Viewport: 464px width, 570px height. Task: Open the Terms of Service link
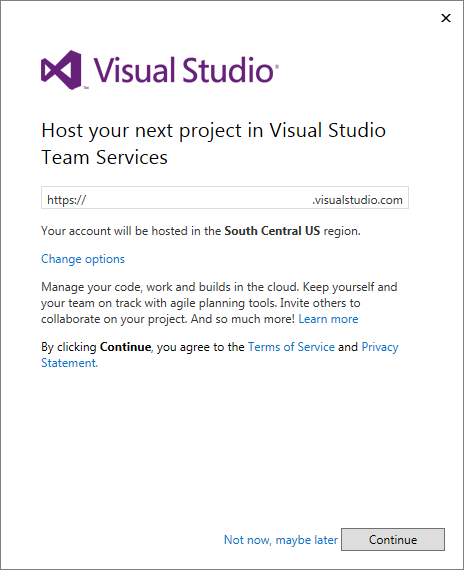tap(291, 347)
